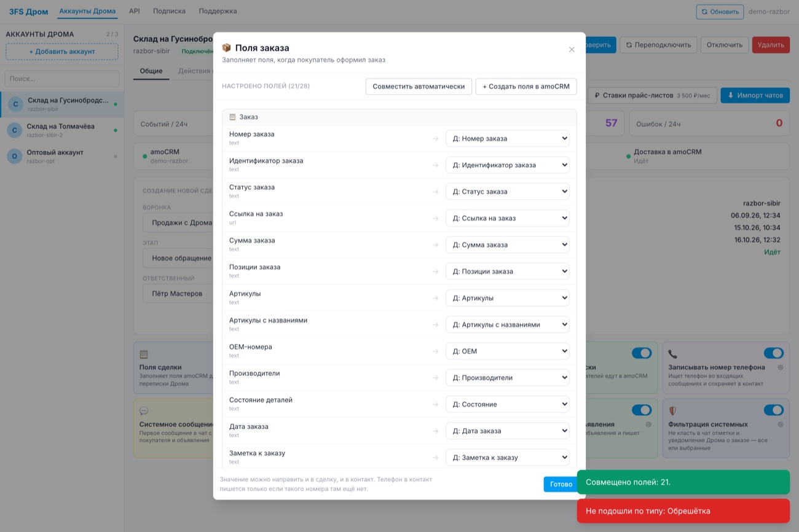Click the notepad icon on Поля сделки card
The height and width of the screenshot is (532, 799).
(x=144, y=354)
